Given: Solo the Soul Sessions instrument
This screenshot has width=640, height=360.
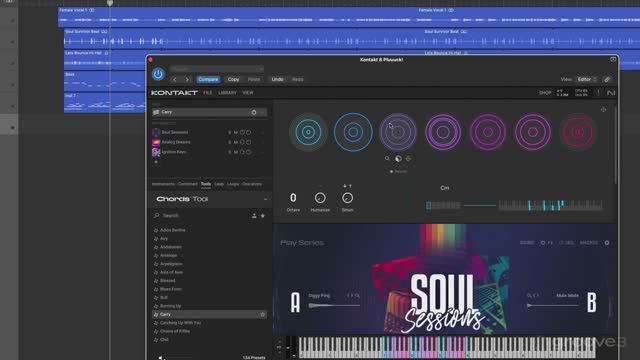Looking at the screenshot, I should 229,132.
